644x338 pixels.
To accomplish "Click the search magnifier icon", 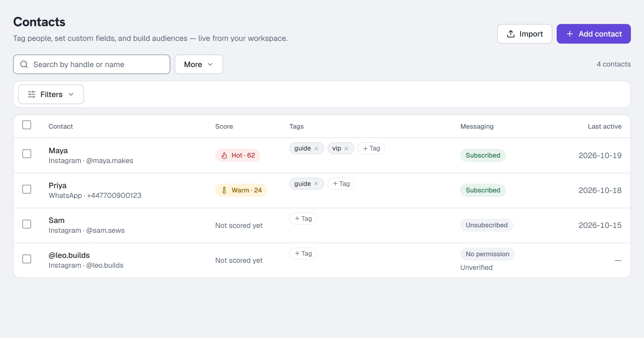I will [24, 64].
